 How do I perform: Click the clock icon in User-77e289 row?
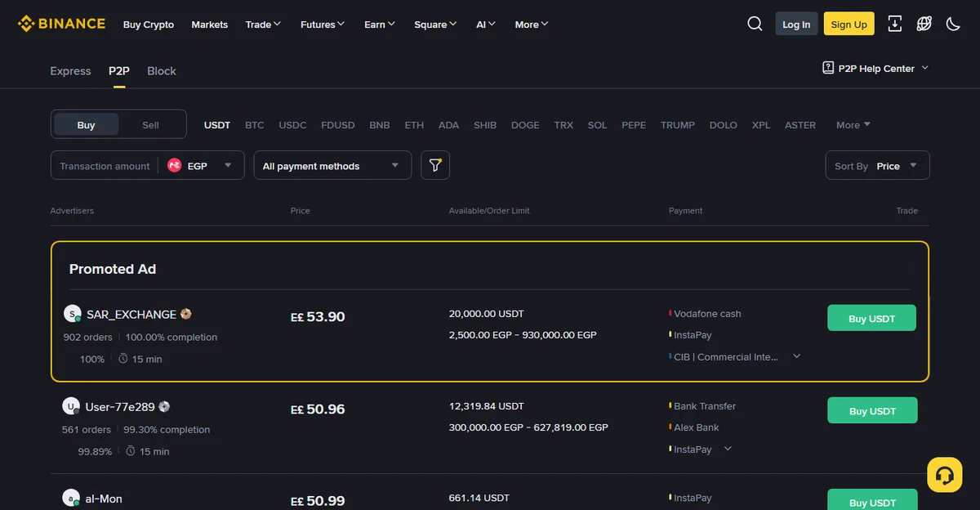[131, 451]
